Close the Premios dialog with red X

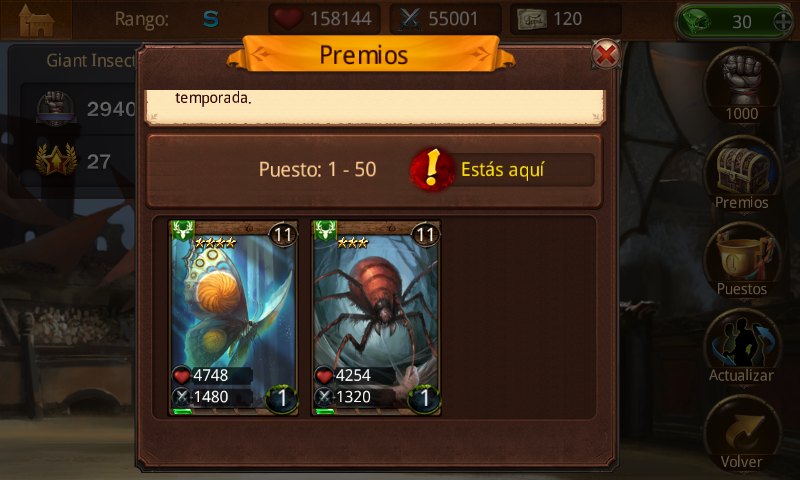(606, 54)
